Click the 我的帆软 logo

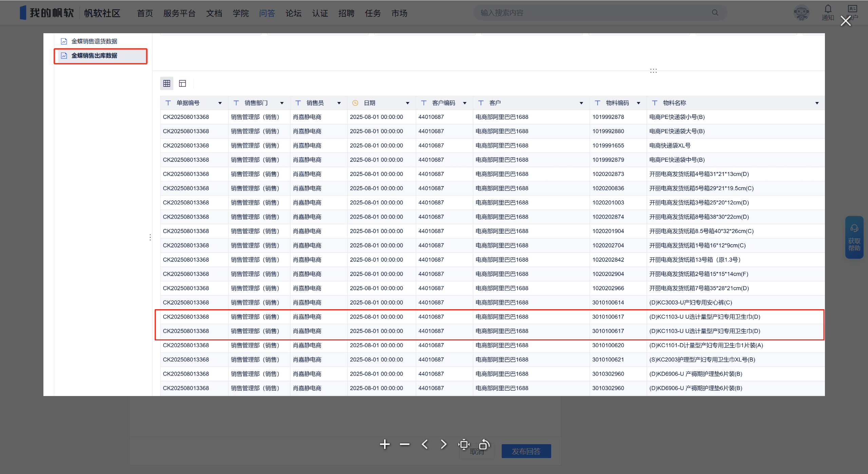(x=47, y=13)
